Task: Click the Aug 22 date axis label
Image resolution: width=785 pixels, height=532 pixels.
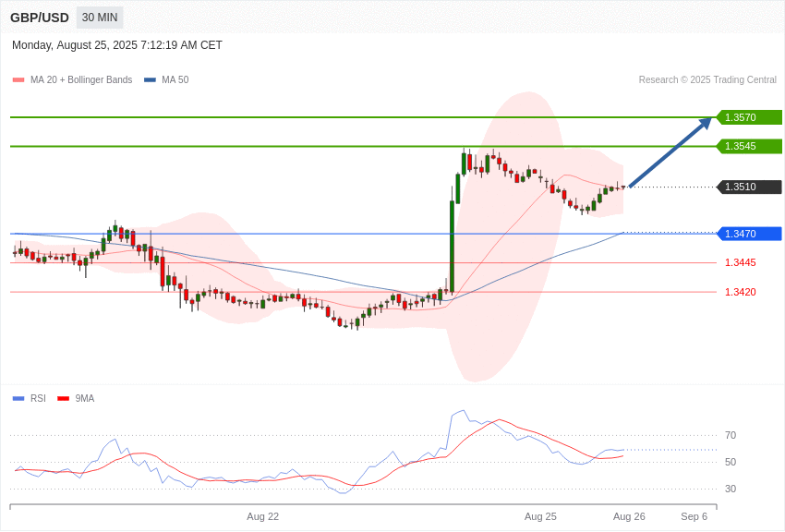Action: point(263,516)
